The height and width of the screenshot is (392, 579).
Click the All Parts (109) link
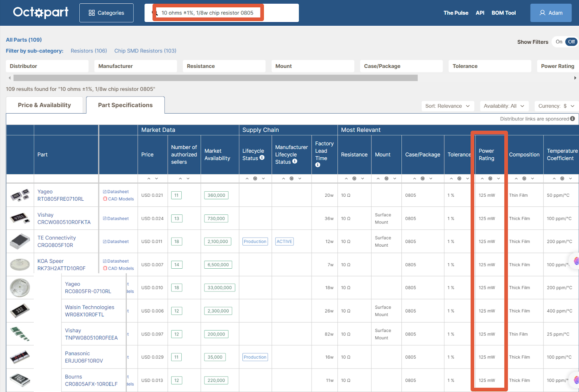pyautogui.click(x=24, y=40)
